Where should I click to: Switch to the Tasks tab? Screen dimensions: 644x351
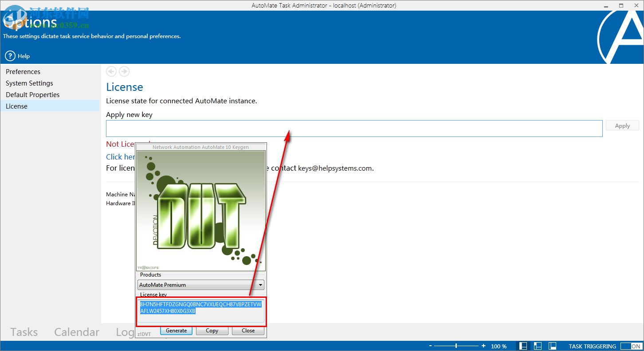pyautogui.click(x=24, y=332)
